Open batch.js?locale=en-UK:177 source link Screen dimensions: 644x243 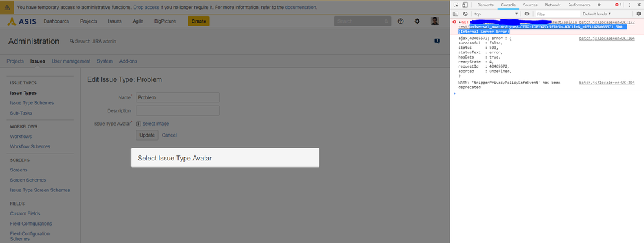(x=607, y=22)
